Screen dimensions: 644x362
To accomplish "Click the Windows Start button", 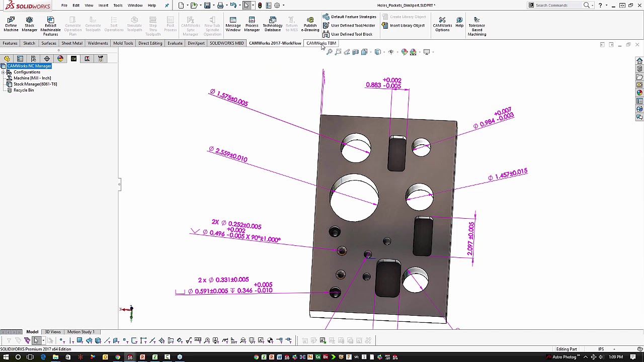I will (x=6, y=357).
